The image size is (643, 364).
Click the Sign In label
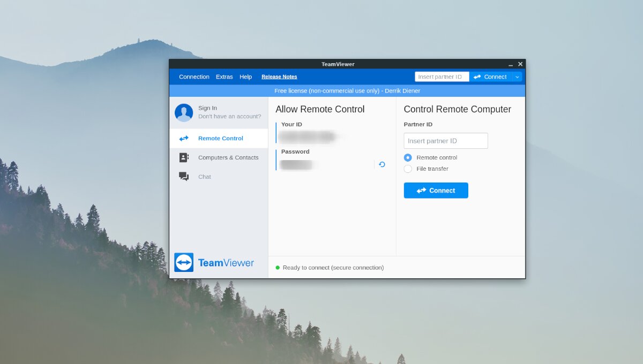coord(207,108)
